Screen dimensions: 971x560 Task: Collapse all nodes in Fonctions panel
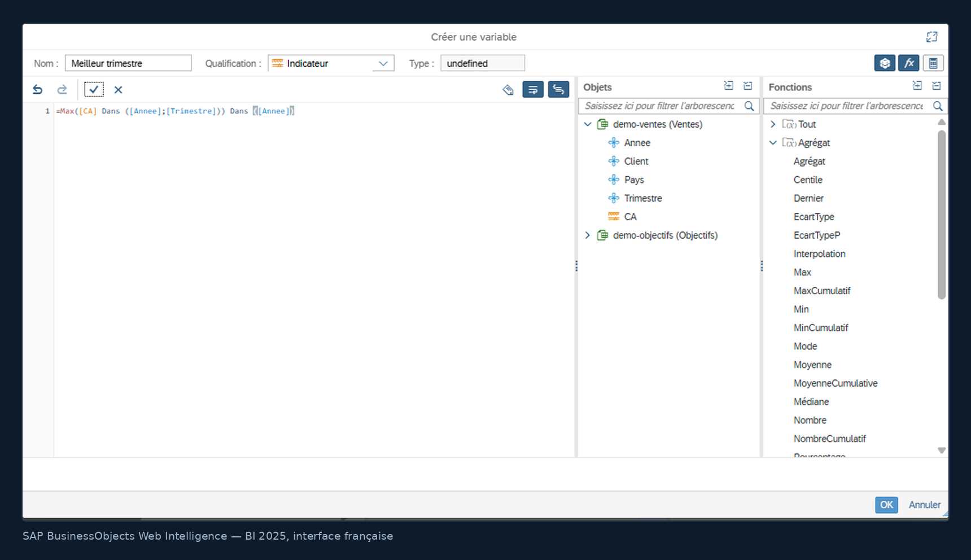(x=937, y=86)
